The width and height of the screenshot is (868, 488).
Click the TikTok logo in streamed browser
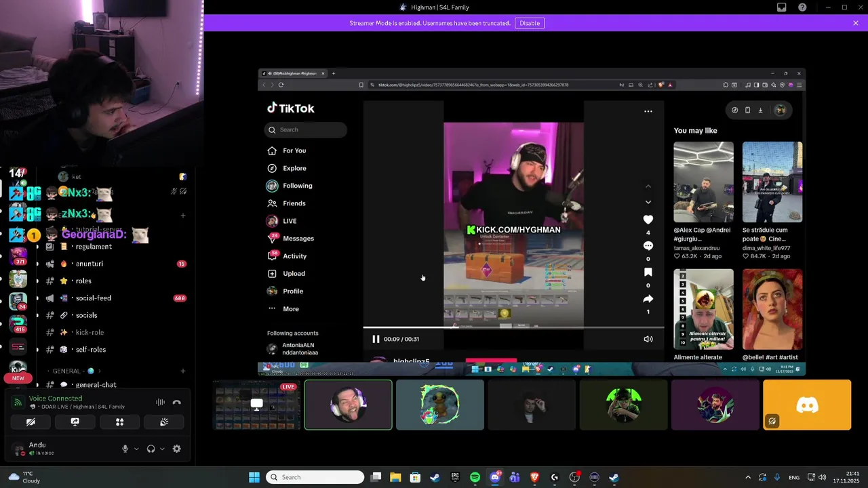pyautogui.click(x=291, y=108)
